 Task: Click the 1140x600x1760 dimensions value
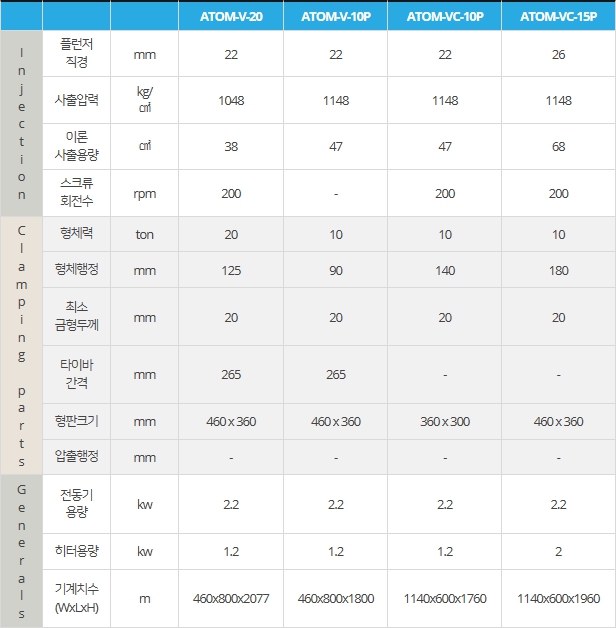[445, 599]
